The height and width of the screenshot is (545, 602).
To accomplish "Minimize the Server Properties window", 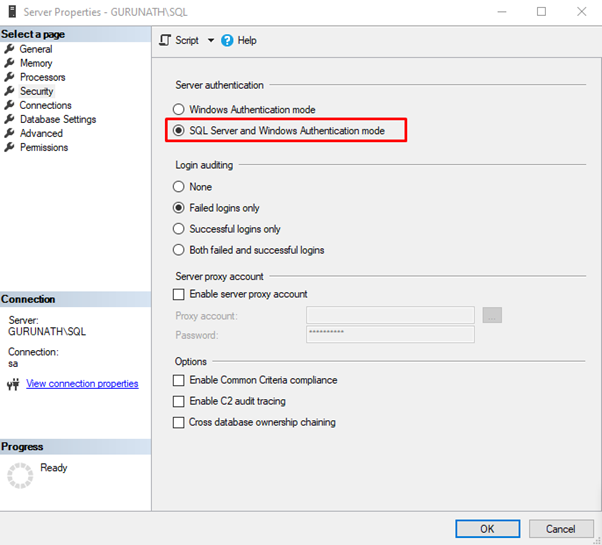I will click(502, 12).
